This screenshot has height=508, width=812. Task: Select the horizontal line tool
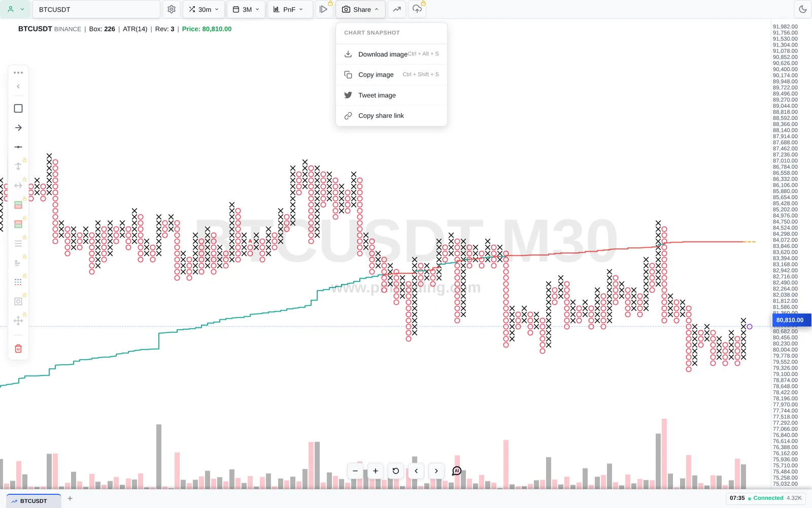click(x=18, y=147)
